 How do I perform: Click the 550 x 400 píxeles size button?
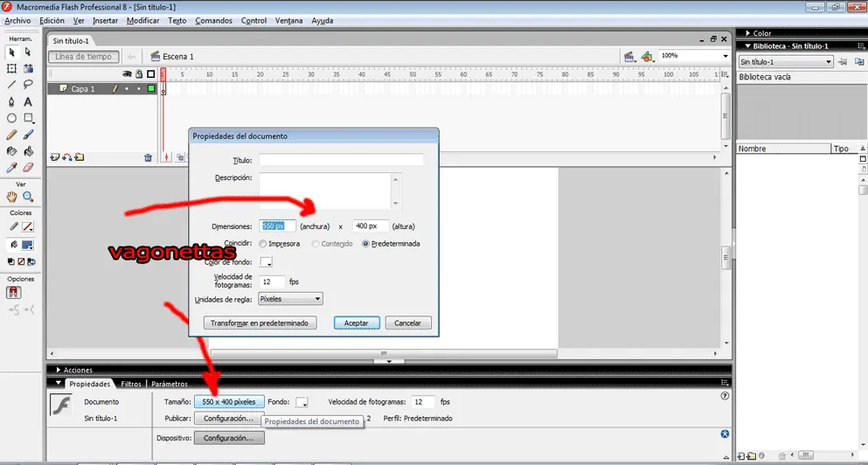(229, 402)
